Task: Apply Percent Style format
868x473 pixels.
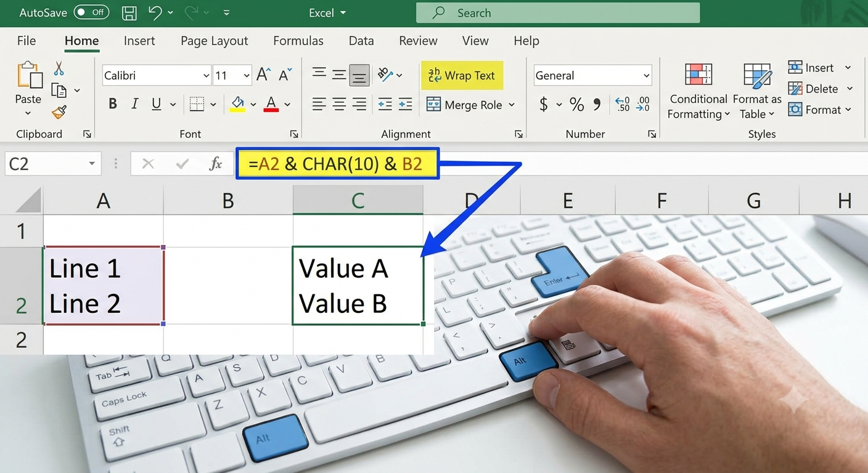Action: [x=576, y=104]
